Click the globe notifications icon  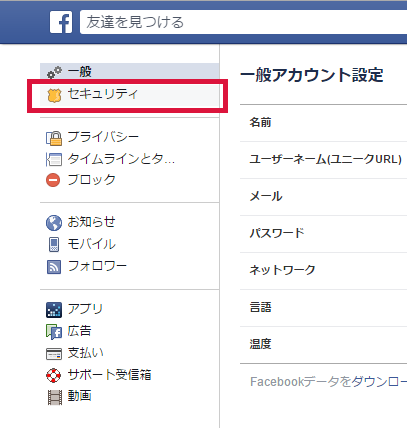pos(54,223)
